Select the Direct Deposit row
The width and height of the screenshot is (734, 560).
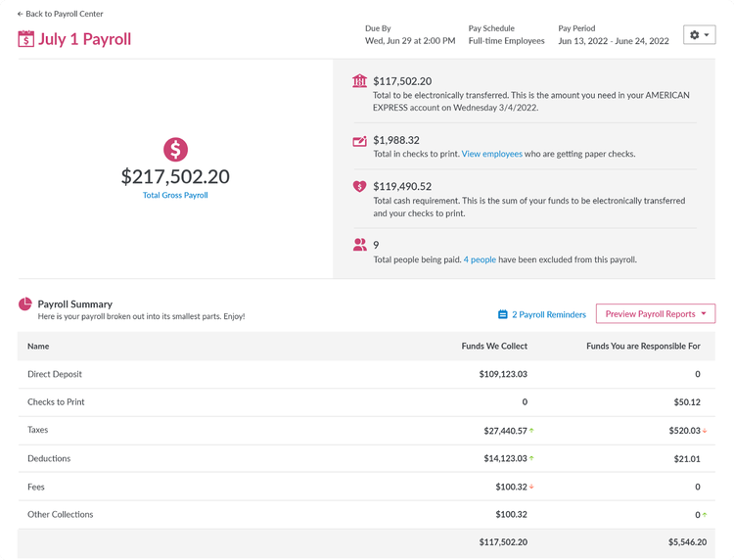[367, 374]
